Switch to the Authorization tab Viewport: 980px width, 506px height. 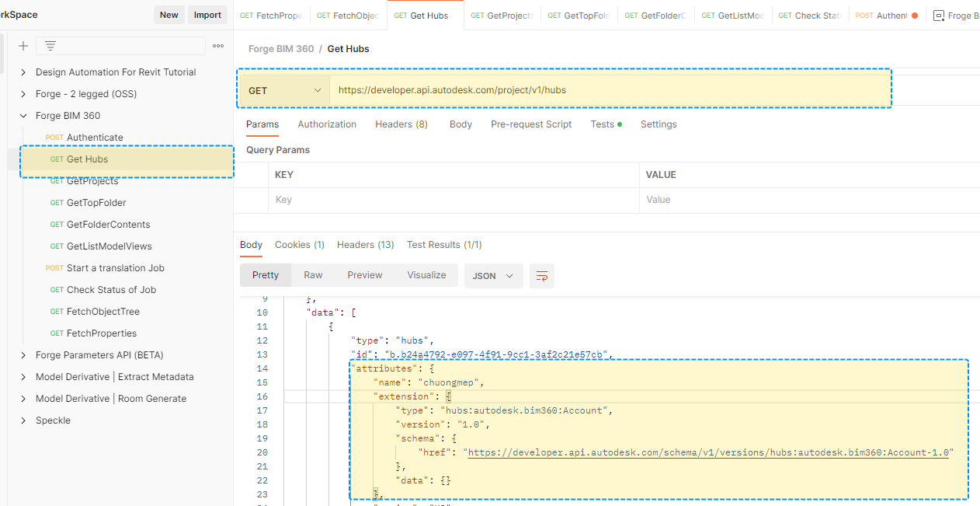pos(327,124)
